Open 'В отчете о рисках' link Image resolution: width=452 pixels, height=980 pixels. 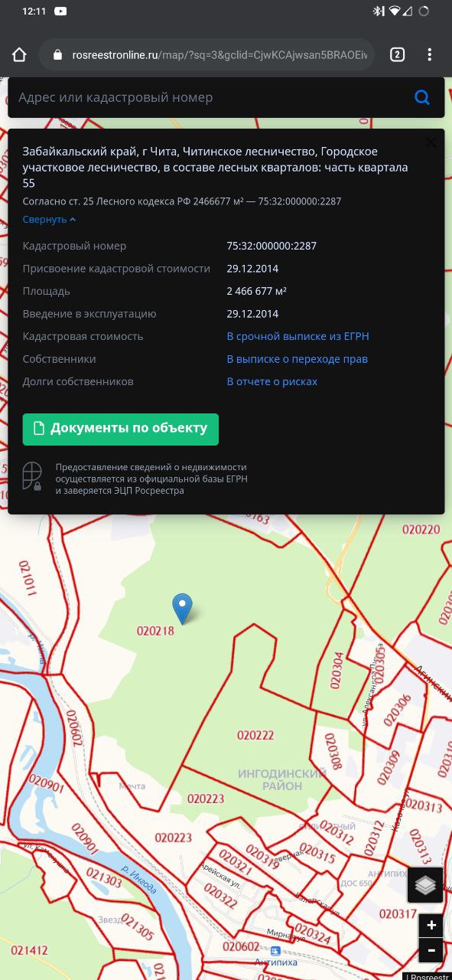(272, 381)
